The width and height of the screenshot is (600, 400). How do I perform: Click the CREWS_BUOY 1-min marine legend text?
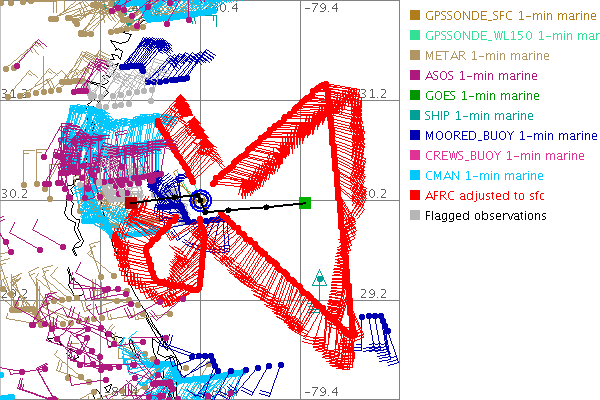(x=504, y=155)
